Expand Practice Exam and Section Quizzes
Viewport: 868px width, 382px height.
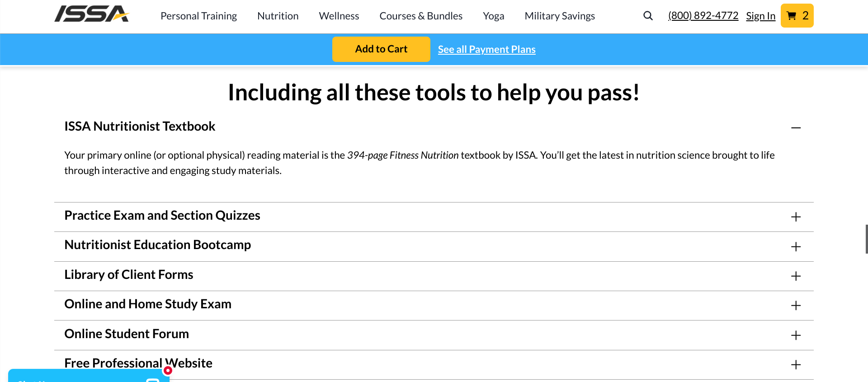coord(796,217)
